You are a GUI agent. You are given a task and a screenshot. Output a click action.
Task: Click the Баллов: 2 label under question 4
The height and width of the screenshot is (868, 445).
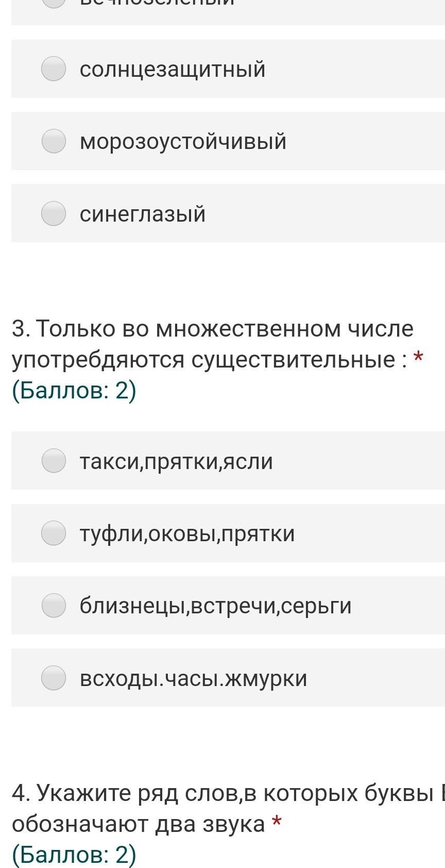point(74,854)
